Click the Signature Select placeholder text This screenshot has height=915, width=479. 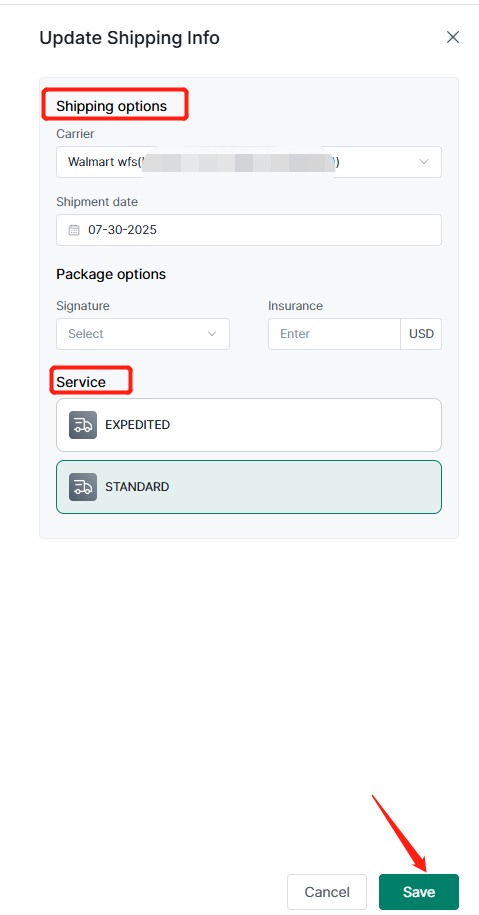86,334
